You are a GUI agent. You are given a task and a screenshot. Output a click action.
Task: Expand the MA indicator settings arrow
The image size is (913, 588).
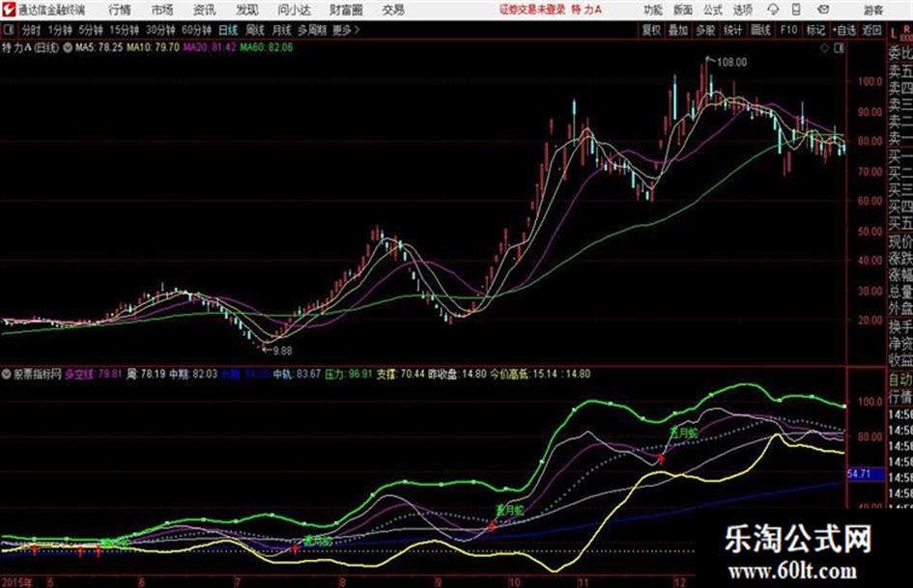point(68,47)
